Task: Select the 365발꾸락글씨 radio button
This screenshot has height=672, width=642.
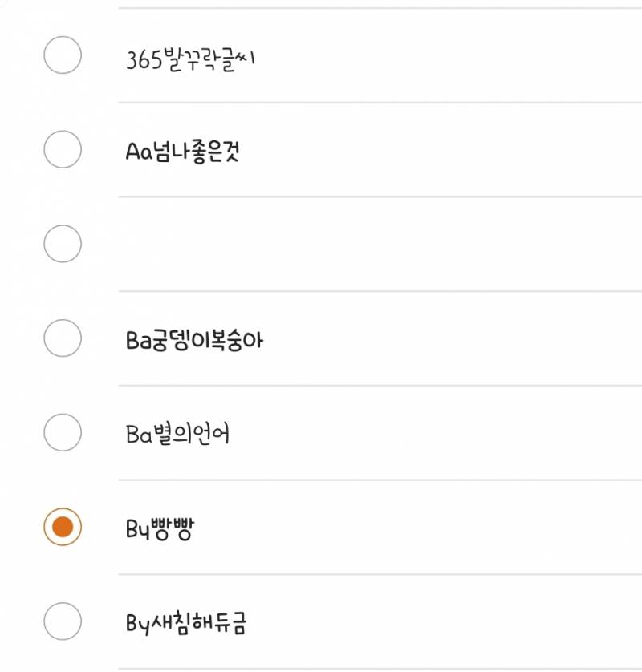Action: tap(62, 55)
